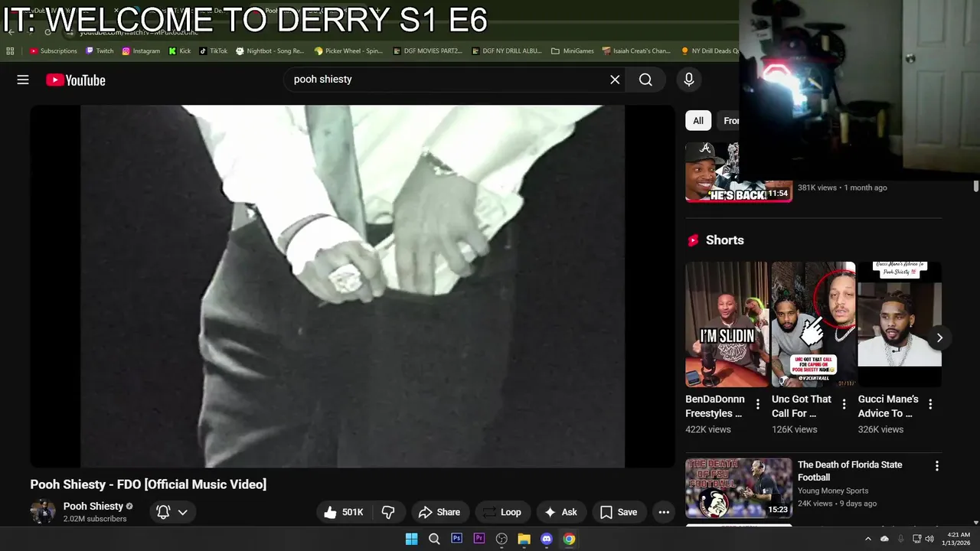The width and height of the screenshot is (980, 551).
Task: Click the FDO Official Music Video title
Action: (149, 484)
